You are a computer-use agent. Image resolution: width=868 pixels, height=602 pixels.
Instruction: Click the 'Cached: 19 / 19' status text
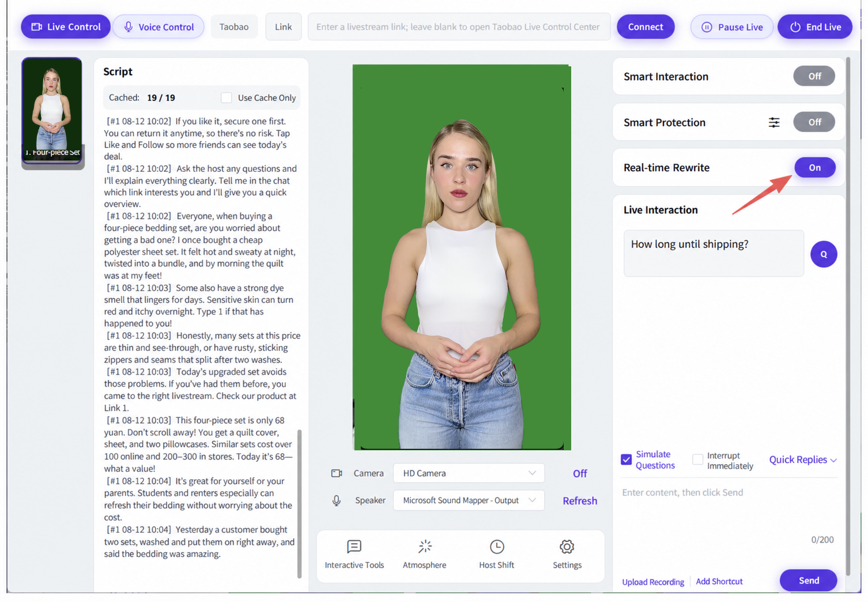click(x=142, y=98)
